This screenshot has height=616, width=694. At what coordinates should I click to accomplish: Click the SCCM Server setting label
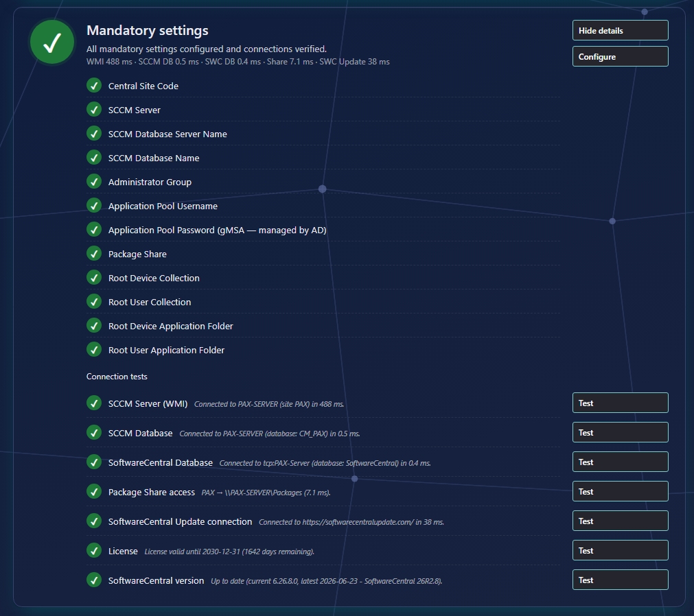(134, 110)
